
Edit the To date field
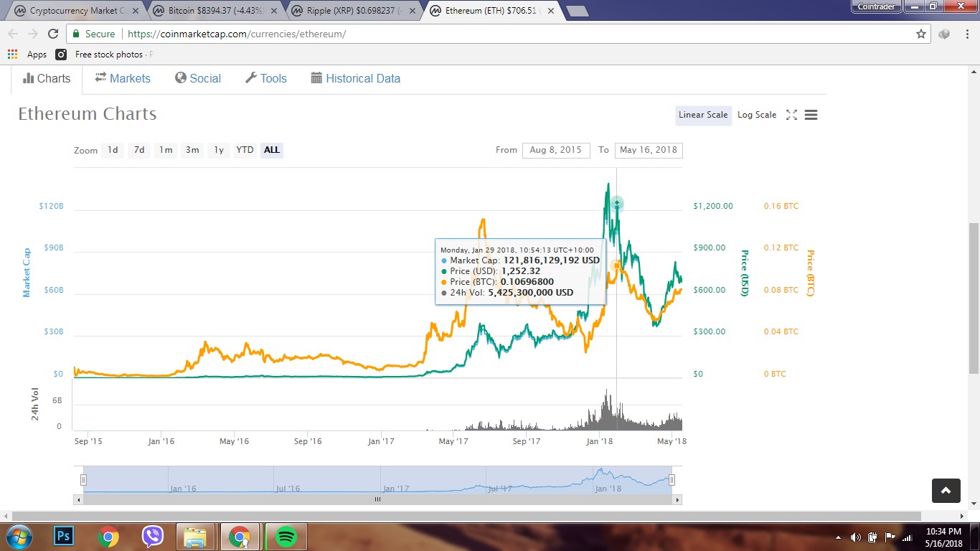pos(649,150)
